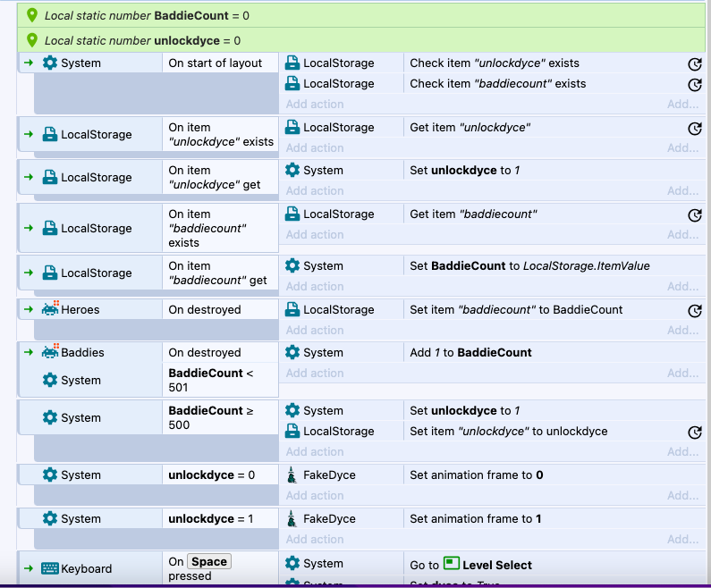Click LocalStorage icon of On item "unlockdyce" exists condition
The height and width of the screenshot is (588, 711).
(50, 134)
